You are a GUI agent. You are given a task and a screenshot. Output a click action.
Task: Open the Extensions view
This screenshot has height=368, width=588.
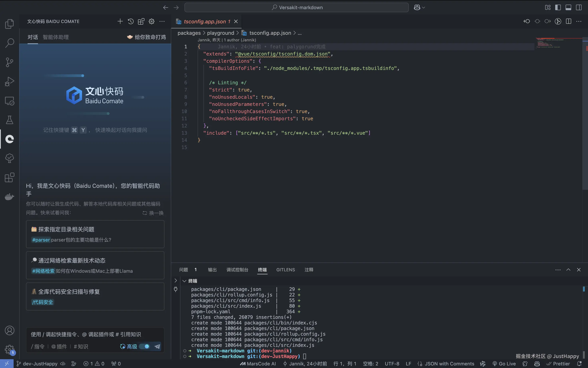pos(9,177)
